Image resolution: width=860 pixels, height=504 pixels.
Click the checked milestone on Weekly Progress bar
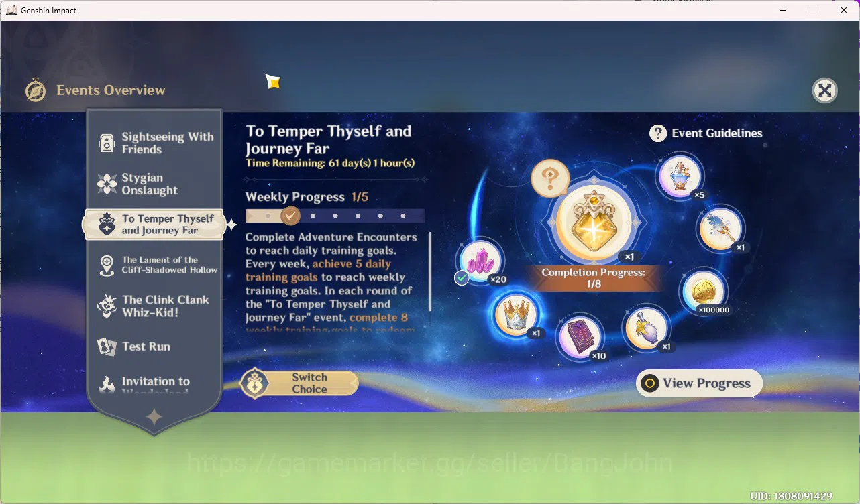(x=290, y=216)
